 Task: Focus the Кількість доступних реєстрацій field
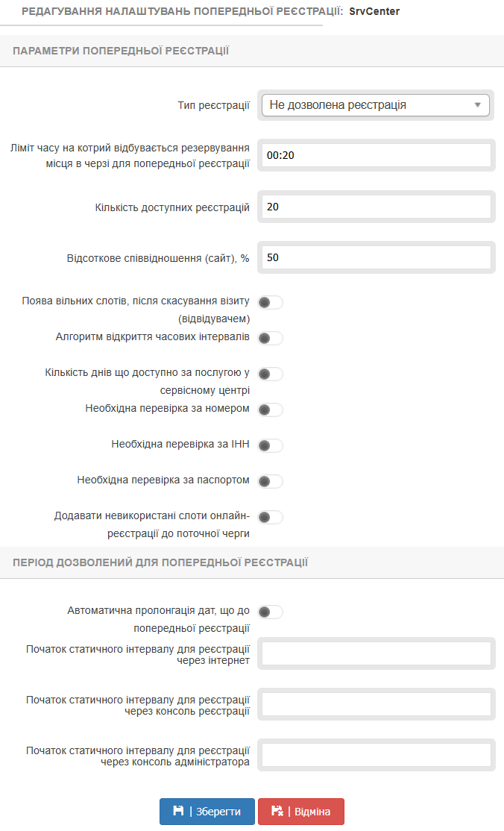tap(376, 207)
